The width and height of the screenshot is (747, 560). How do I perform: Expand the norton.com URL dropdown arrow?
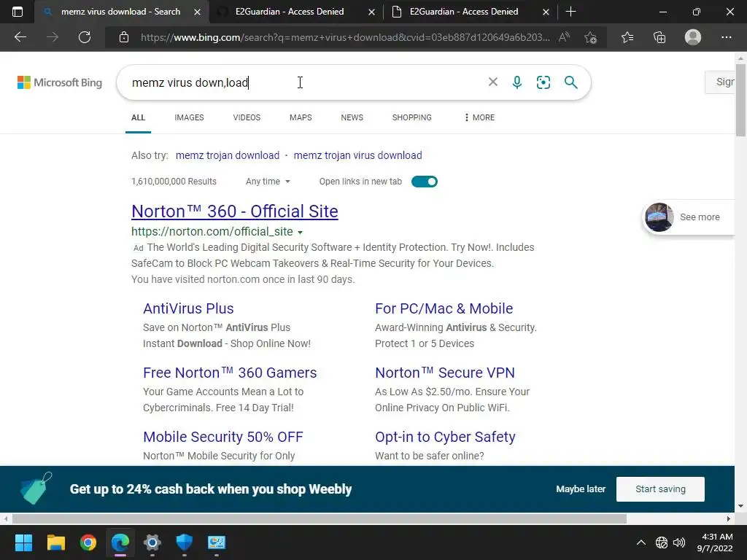[300, 233]
